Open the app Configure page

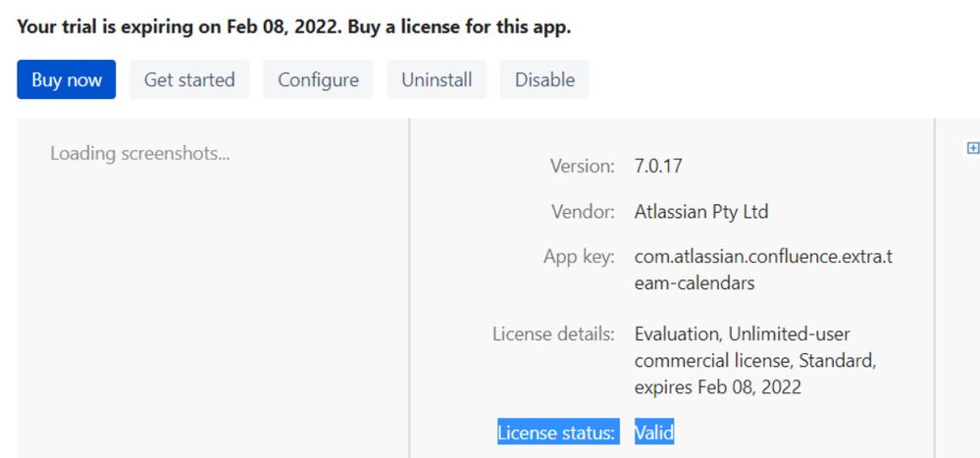pos(318,79)
